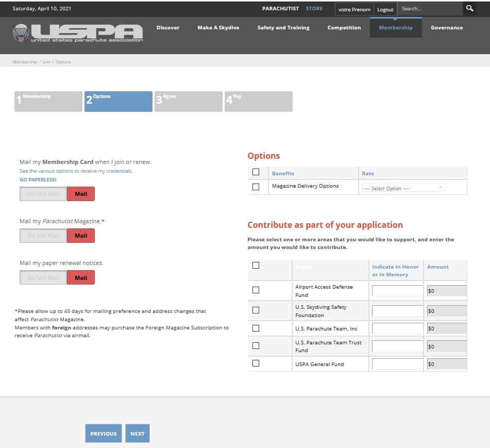This screenshot has width=490, height=448.
Task: Click U.S. Parachute Team, Inc honor field
Action: click(397, 328)
